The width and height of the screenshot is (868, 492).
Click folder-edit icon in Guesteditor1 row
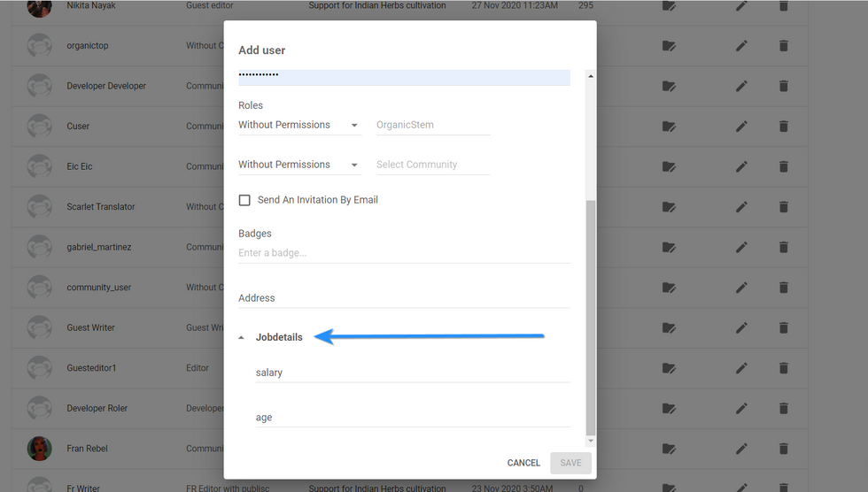point(669,369)
